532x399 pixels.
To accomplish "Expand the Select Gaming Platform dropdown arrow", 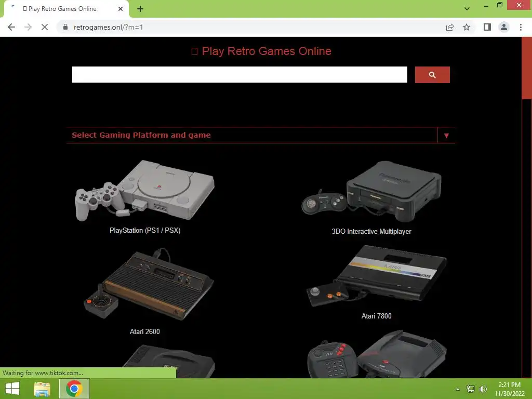I will [x=446, y=136].
